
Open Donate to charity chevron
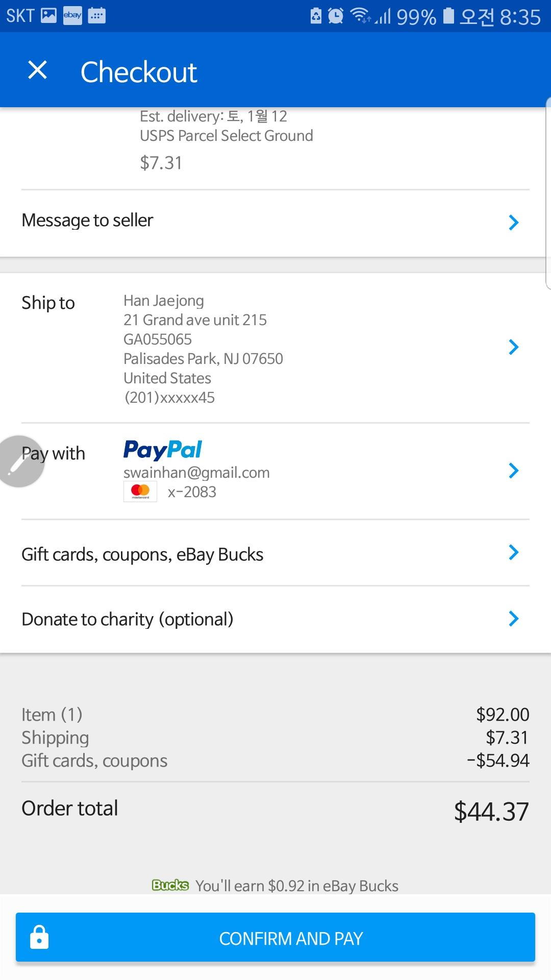click(x=513, y=619)
